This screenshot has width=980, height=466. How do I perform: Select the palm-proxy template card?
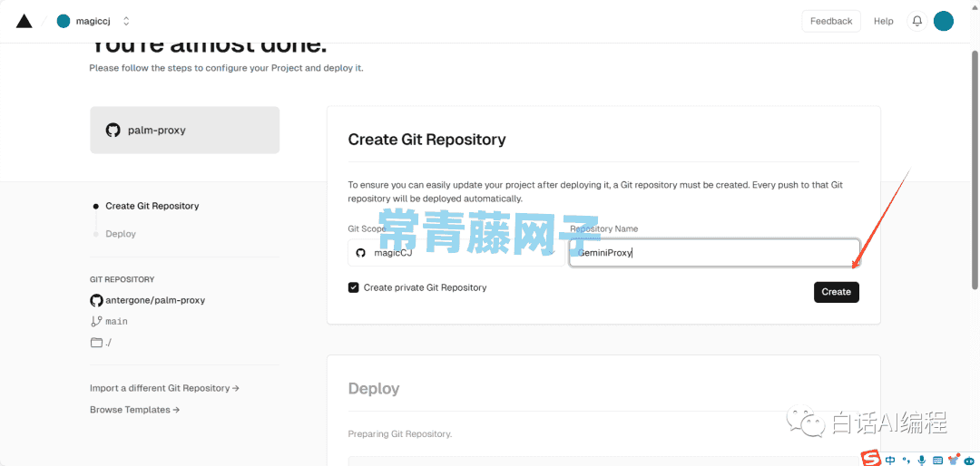(185, 130)
